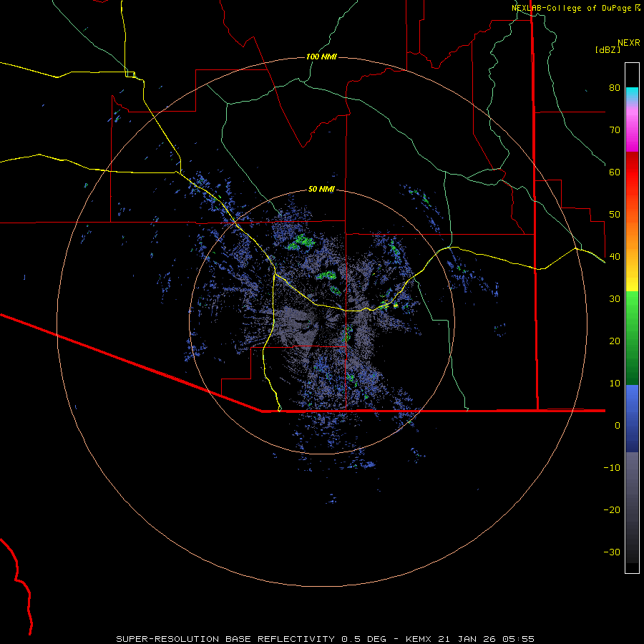This screenshot has width=644, height=644.
Task: Click the red segment of color bar
Action: click(632, 171)
